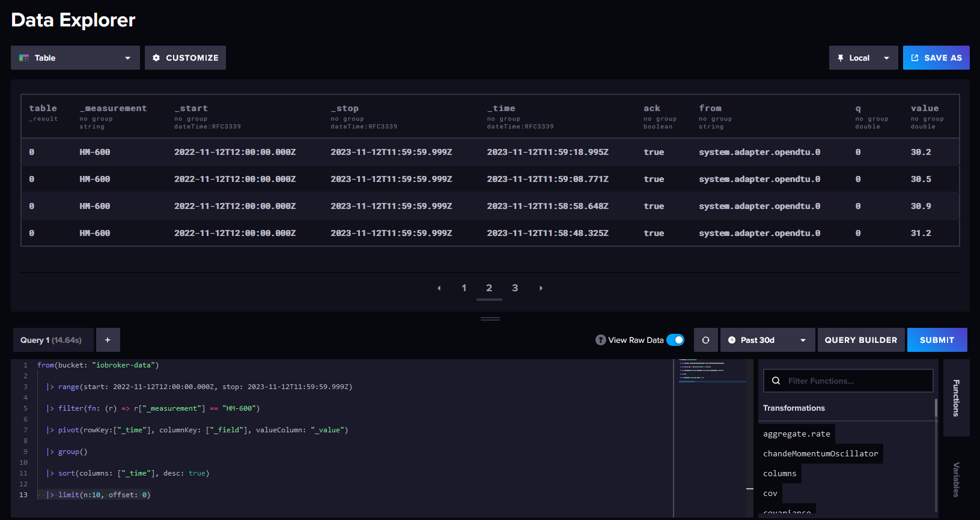The image size is (980, 520).
Task: Click _time cell 2023-11-12T11:59:08.771Z
Action: click(548, 179)
